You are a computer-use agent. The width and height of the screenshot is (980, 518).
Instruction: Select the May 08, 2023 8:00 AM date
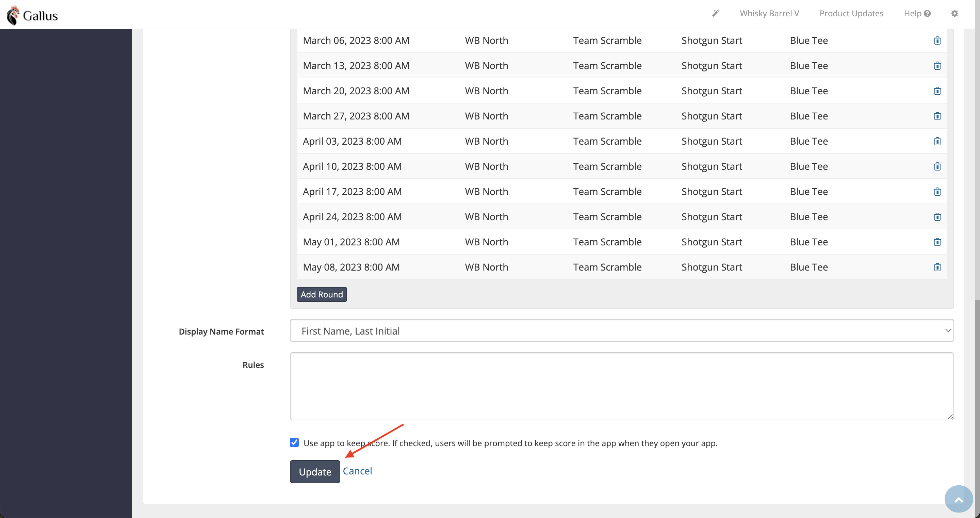[351, 267]
